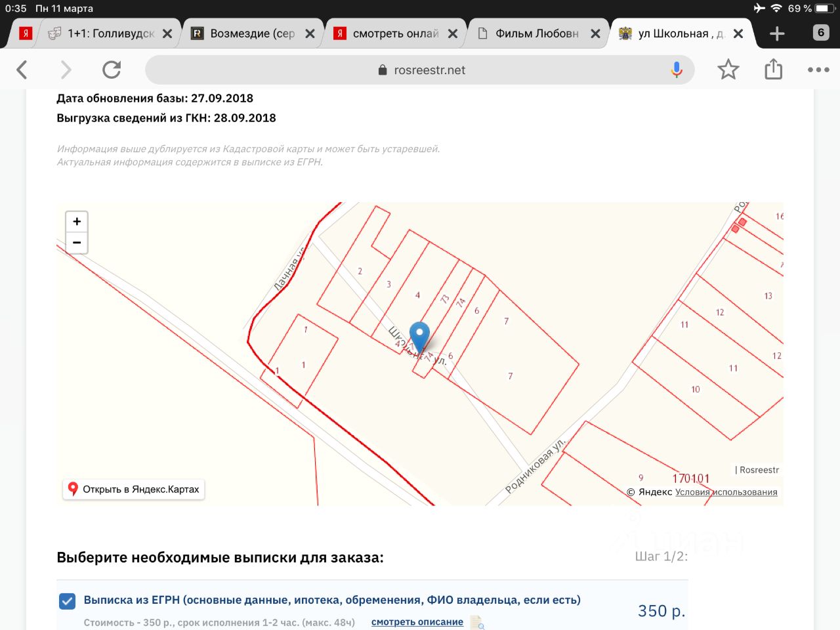This screenshot has height=630, width=840.
Task: Bookmark the page with the star icon
Action: click(728, 70)
